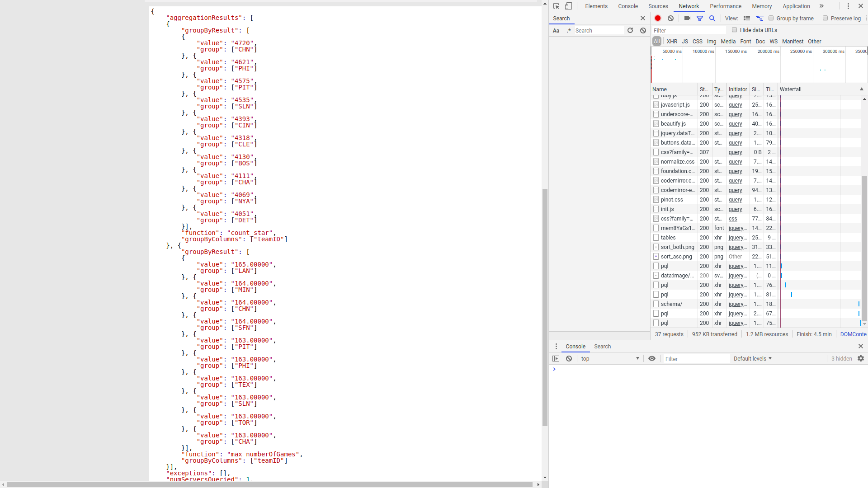Select the Console tab in drawer

point(576,347)
